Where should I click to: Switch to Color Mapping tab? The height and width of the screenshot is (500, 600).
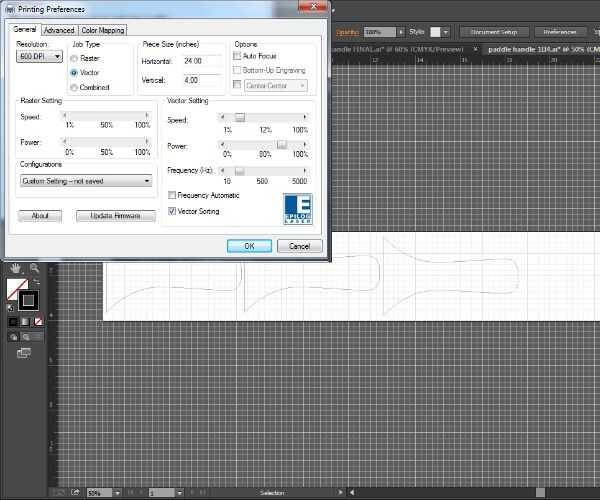click(103, 30)
